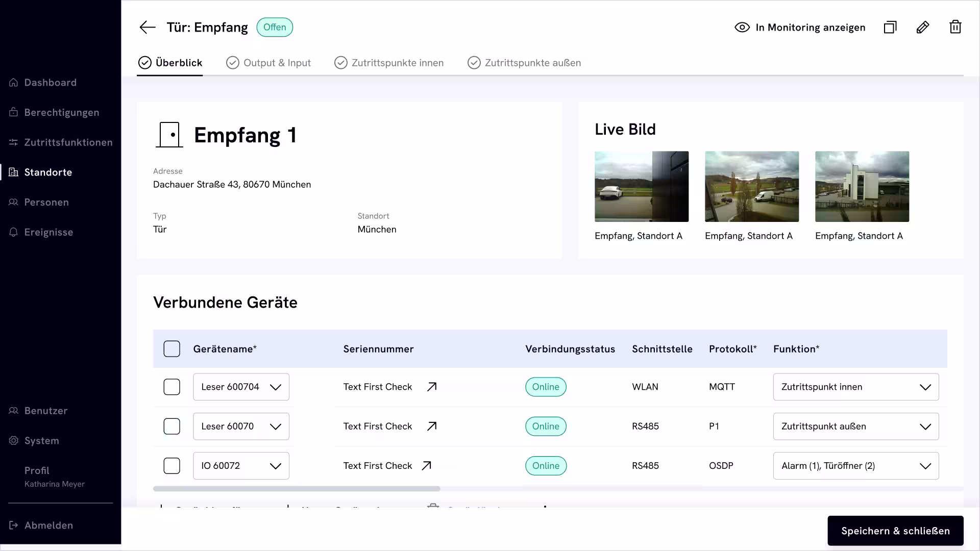Click the Zutrittsfunktionen sliders icon

pos(14,142)
